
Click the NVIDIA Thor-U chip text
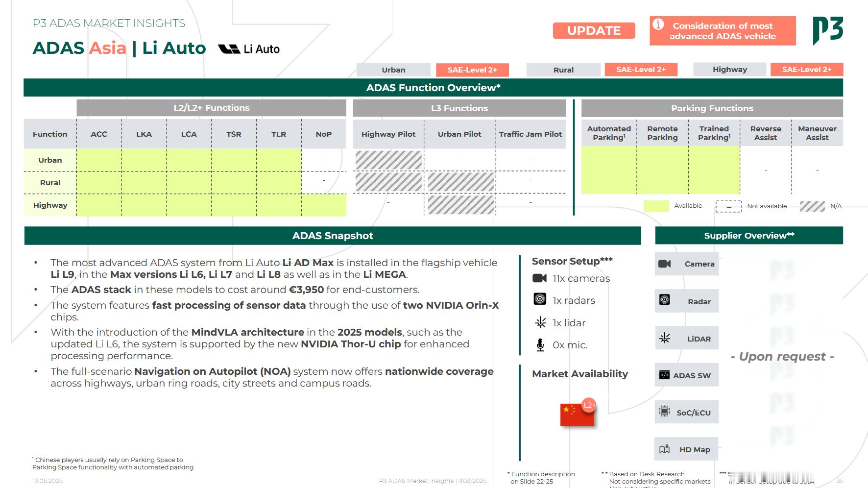351,344
